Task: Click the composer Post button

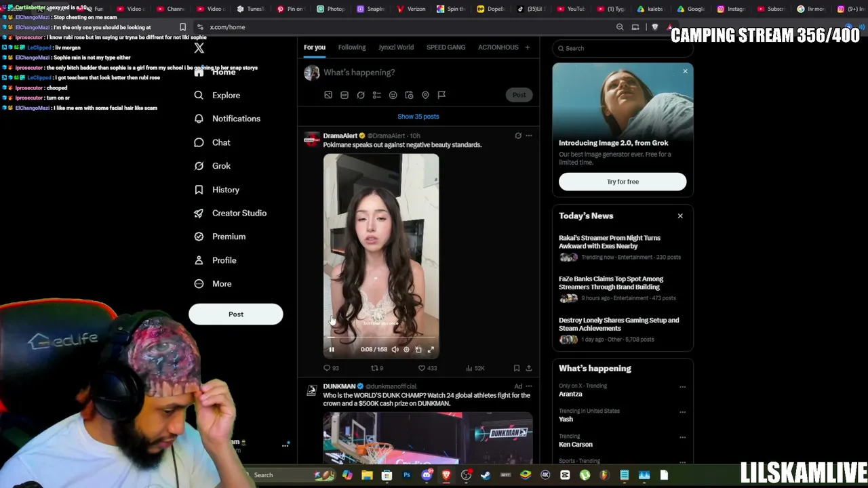Action: click(519, 95)
